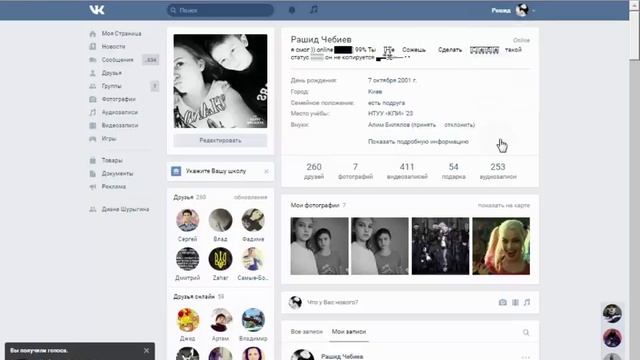
Task: Open friend updates via обновления link
Action: tap(251, 197)
